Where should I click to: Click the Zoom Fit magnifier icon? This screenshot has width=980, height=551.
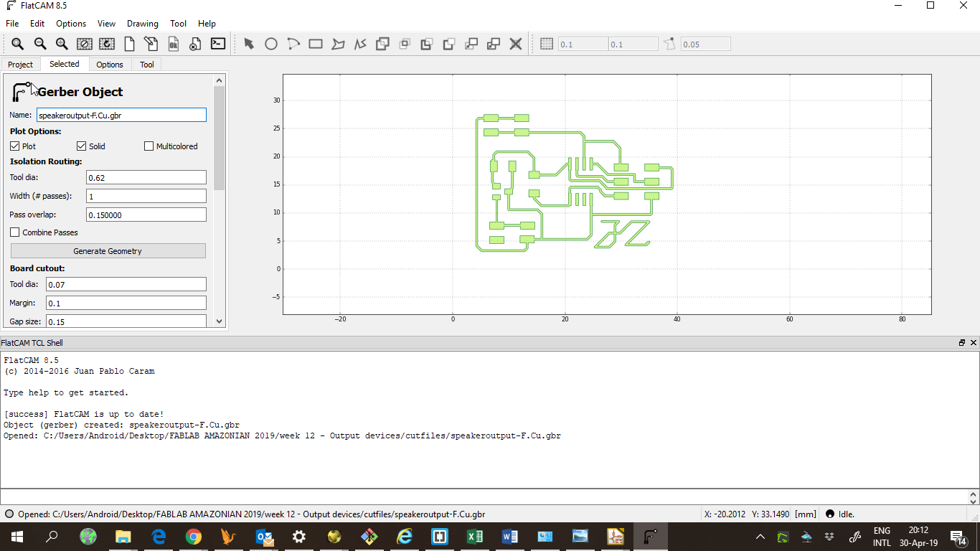click(x=18, y=44)
